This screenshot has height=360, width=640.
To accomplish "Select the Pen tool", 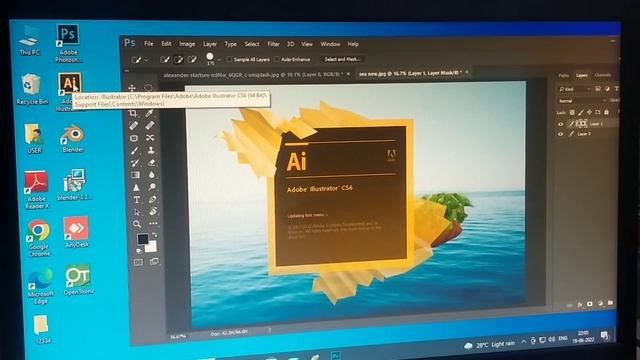I will pyautogui.click(x=152, y=199).
